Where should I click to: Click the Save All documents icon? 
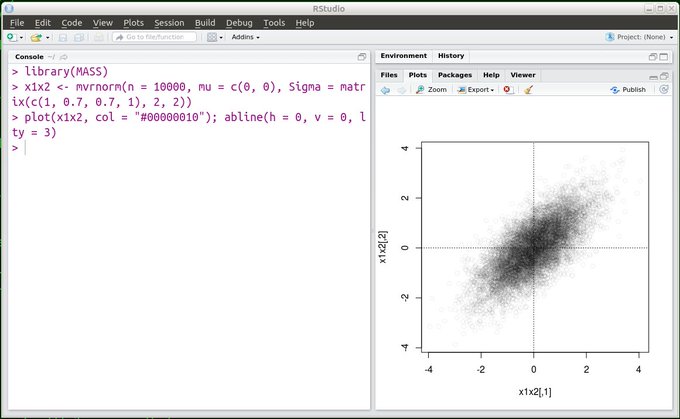(79, 38)
